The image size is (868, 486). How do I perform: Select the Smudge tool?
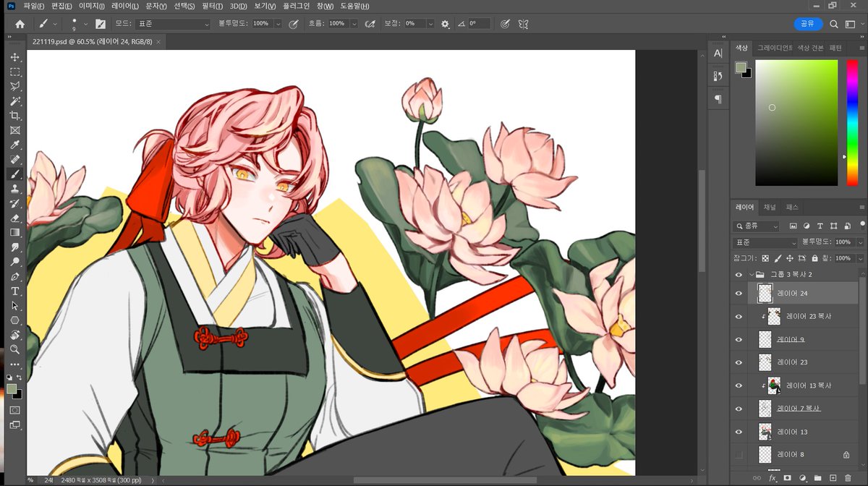coord(14,247)
